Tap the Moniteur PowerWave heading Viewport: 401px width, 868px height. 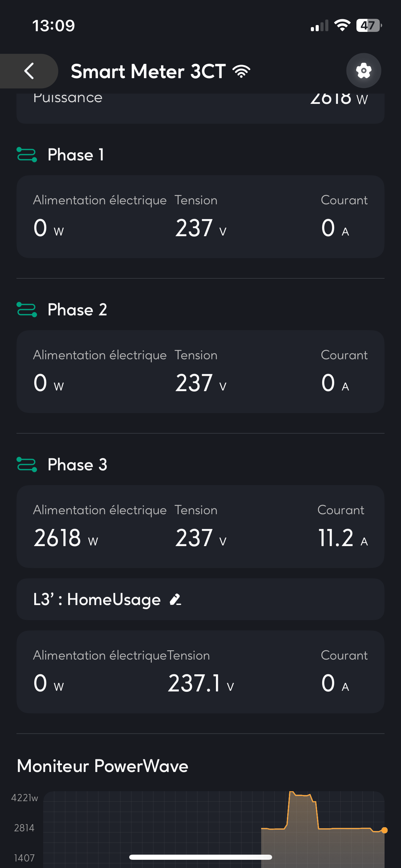coord(102,766)
